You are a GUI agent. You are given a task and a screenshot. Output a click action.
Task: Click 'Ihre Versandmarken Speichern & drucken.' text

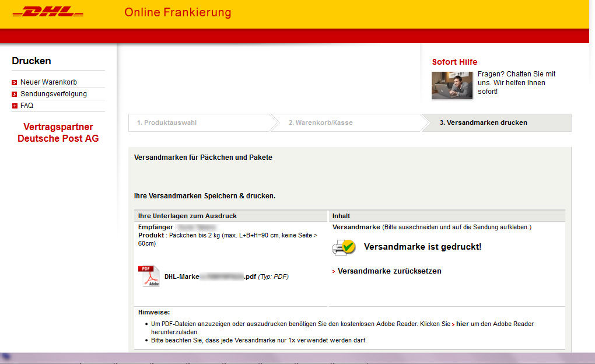click(x=205, y=196)
